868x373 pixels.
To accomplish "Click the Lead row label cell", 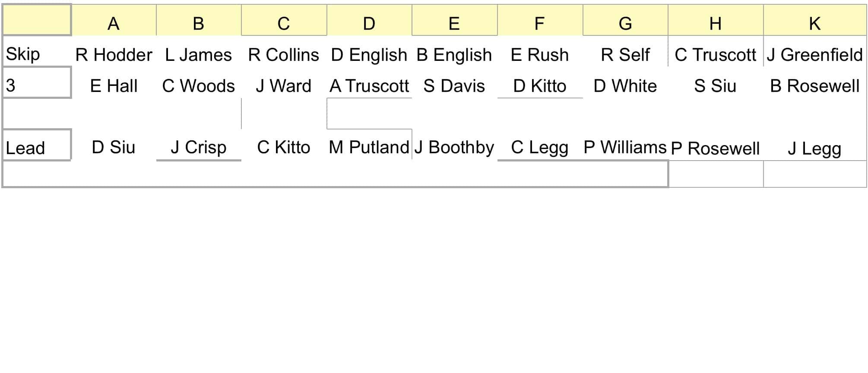I will (36, 148).
